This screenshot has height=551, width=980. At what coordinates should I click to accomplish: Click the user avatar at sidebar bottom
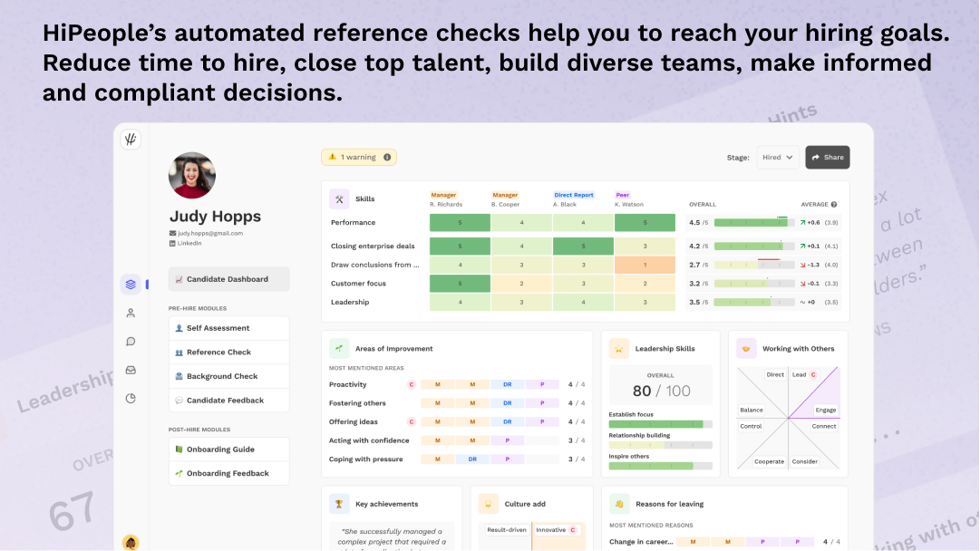(131, 542)
